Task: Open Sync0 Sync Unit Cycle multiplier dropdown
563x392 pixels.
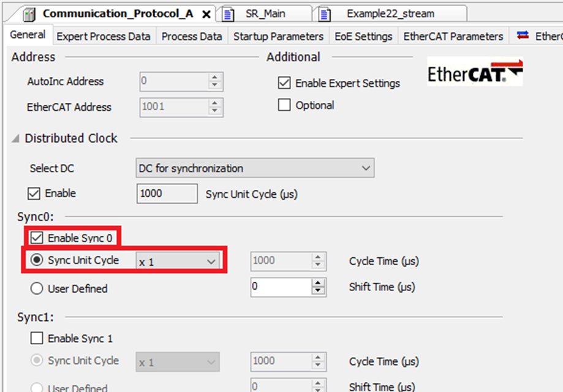Action: (178, 262)
